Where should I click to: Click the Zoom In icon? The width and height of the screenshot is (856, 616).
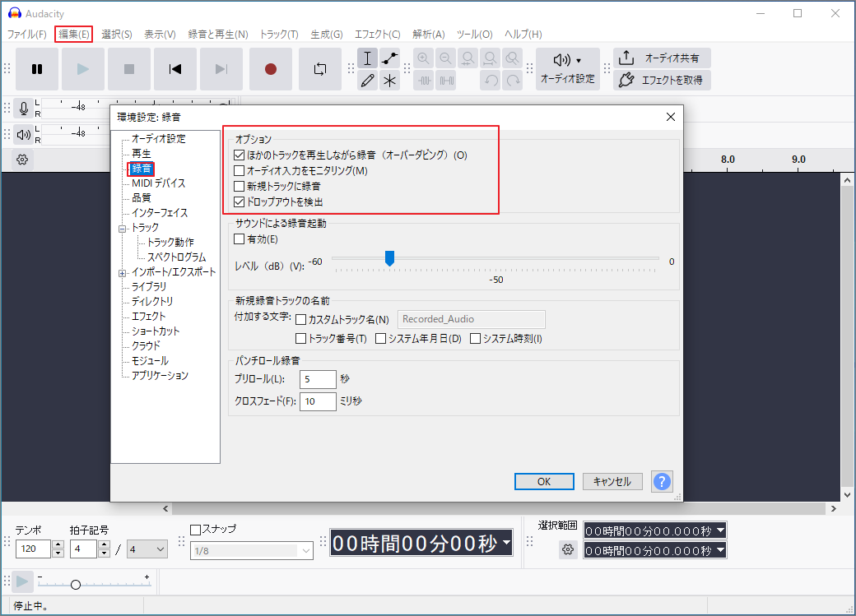(423, 58)
